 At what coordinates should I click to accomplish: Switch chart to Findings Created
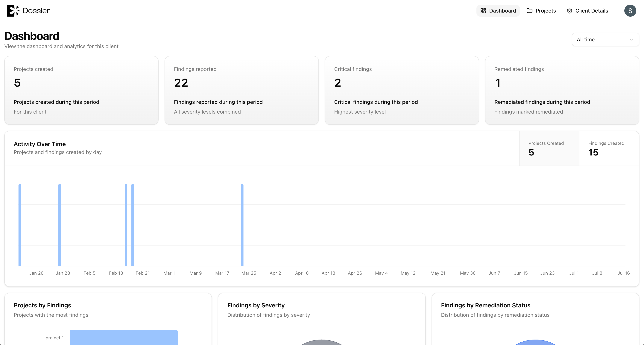pyautogui.click(x=609, y=148)
